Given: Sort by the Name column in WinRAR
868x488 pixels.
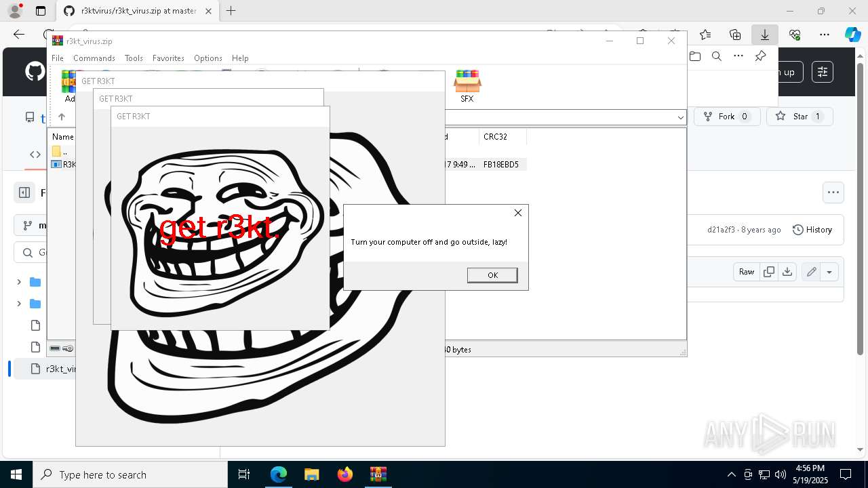Looking at the screenshot, I should pyautogui.click(x=62, y=137).
